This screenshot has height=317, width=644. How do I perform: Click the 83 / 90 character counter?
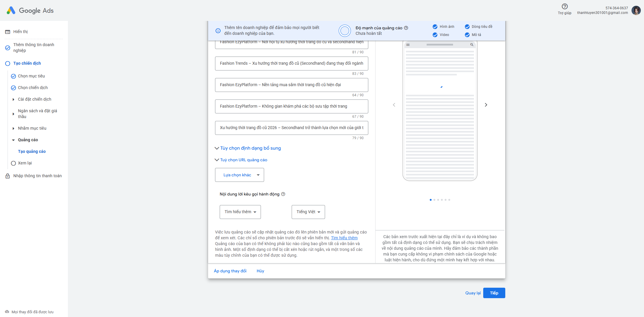[358, 74]
